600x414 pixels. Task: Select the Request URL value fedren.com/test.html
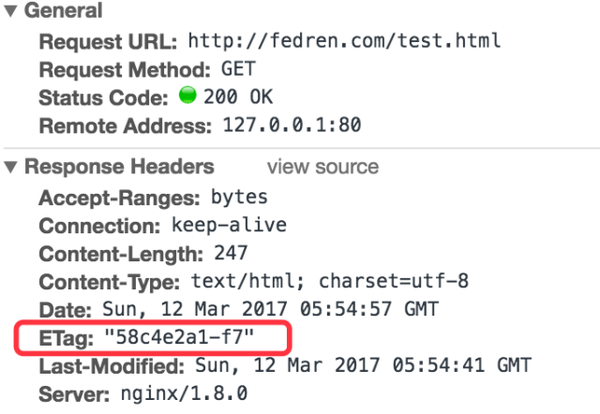pyautogui.click(x=344, y=40)
